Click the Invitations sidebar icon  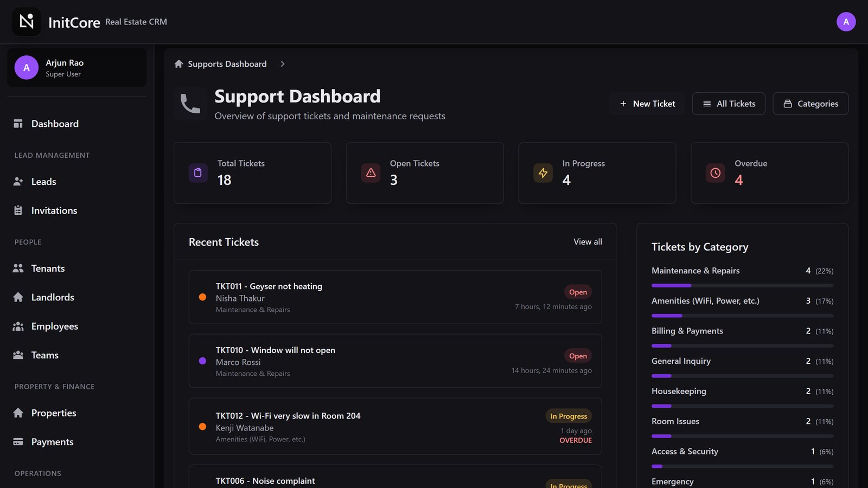(x=18, y=210)
